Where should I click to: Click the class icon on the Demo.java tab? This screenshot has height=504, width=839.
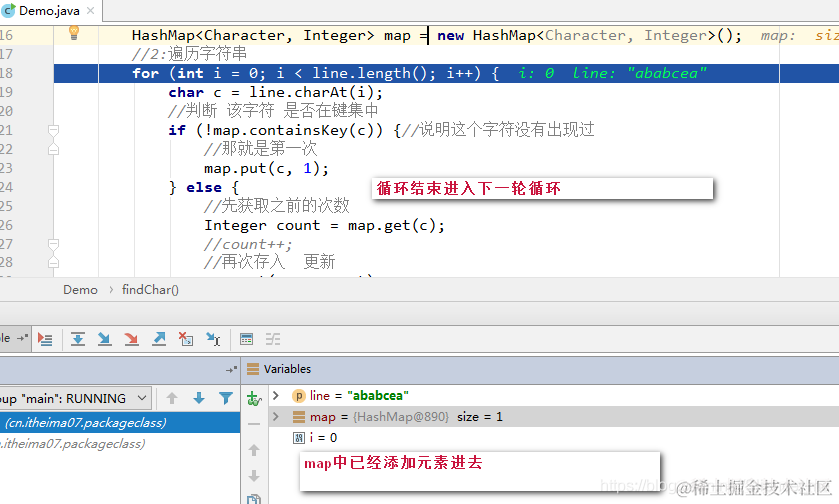(8, 10)
